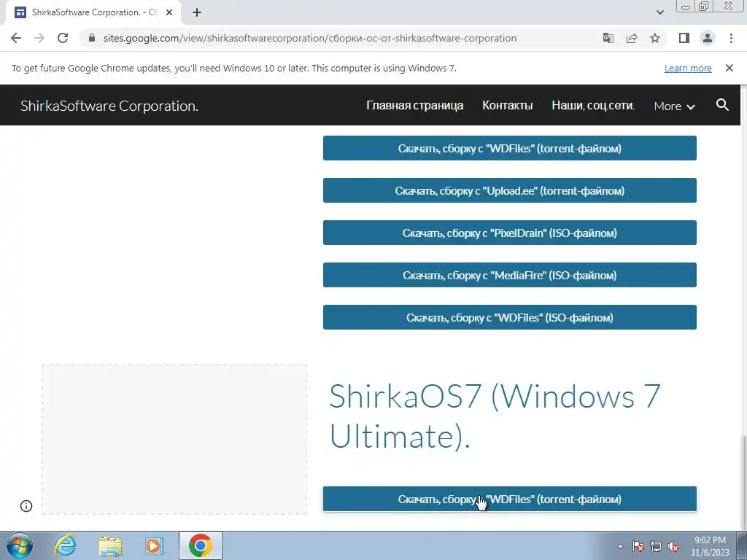Open the Chrome profile avatar
This screenshot has width=747, height=560.
click(x=708, y=38)
